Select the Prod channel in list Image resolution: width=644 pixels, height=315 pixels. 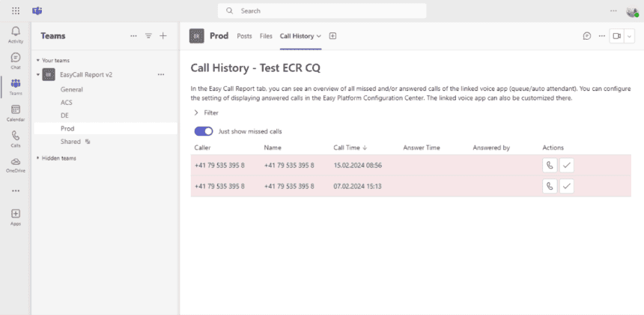click(x=106, y=129)
